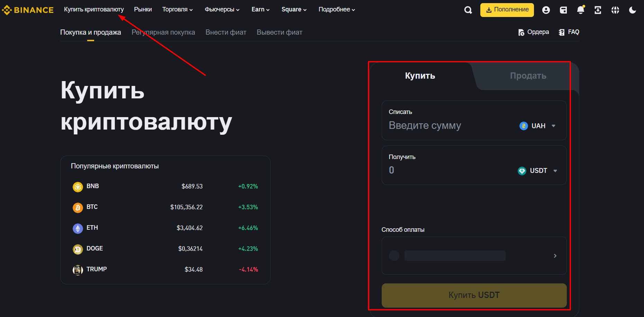
Task: Open the Рынки menu item
Action: click(x=143, y=9)
